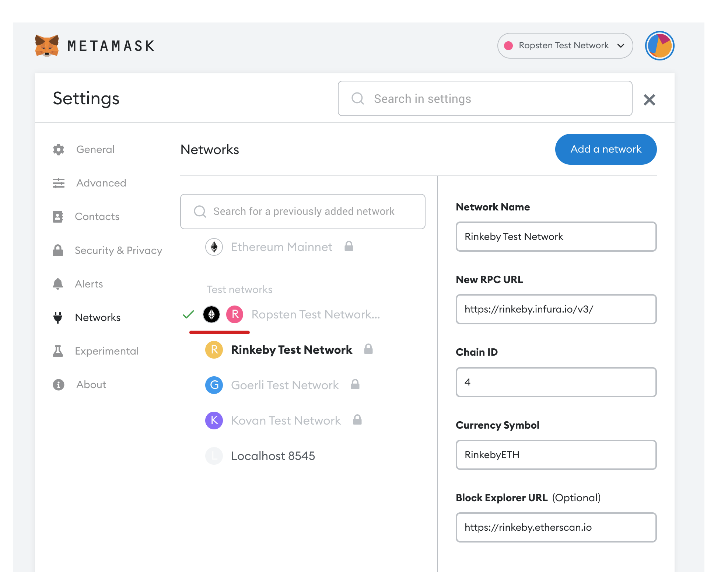This screenshot has width=728, height=572.
Task: Click the About info icon
Action: 58,384
